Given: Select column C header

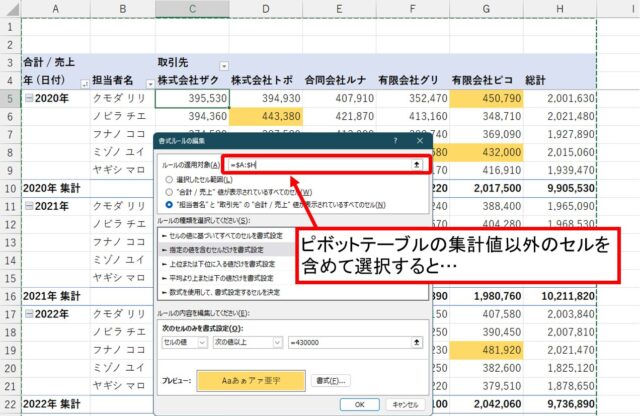Looking at the screenshot, I should coord(192,9).
